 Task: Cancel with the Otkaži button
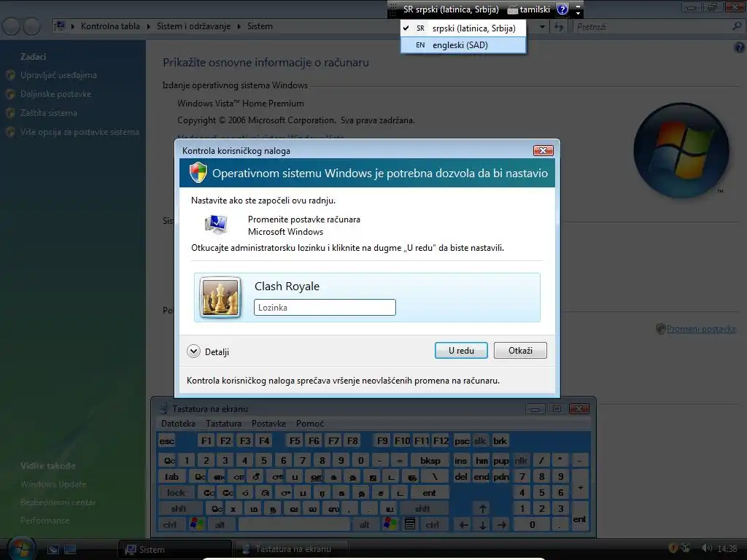click(519, 351)
